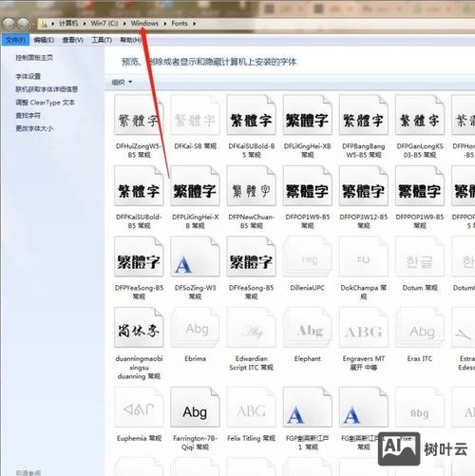Navigate to 计算机 in the address bar
Image resolution: width=475 pixels, height=476 pixels.
tap(68, 24)
